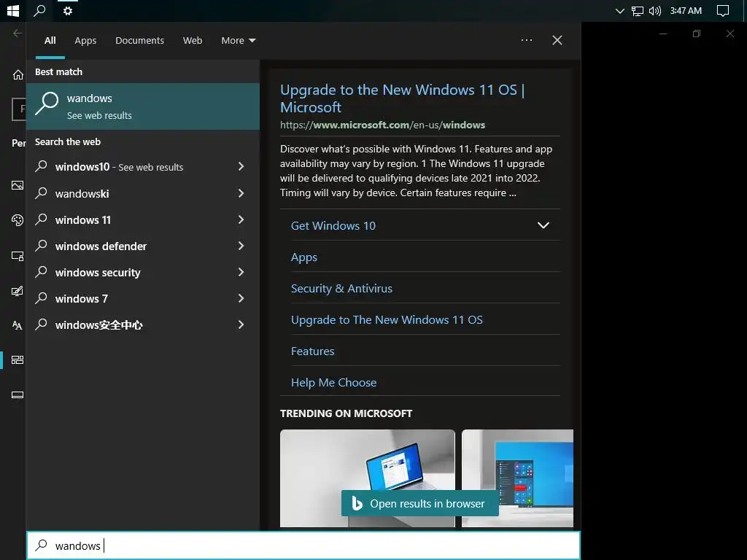Click Open results in browser button
The image size is (747, 560).
(419, 503)
